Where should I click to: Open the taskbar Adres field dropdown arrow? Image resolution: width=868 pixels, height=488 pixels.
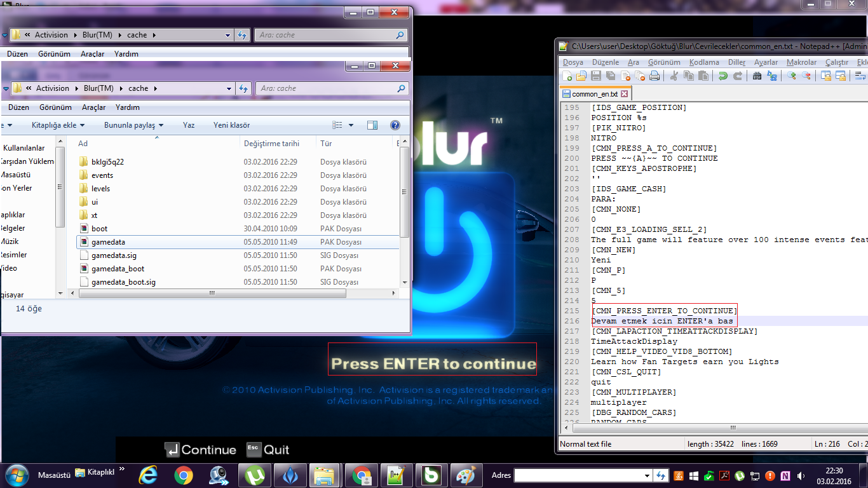coord(647,475)
